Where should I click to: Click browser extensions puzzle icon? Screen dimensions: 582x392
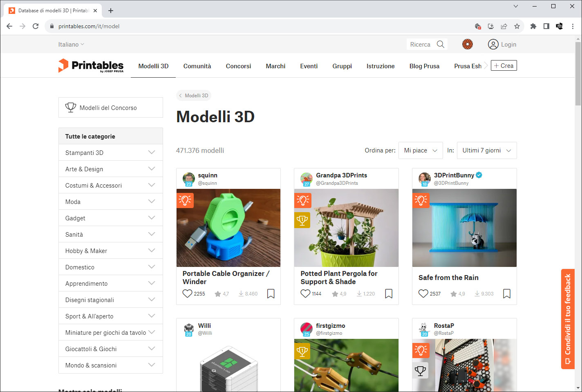[x=533, y=26]
